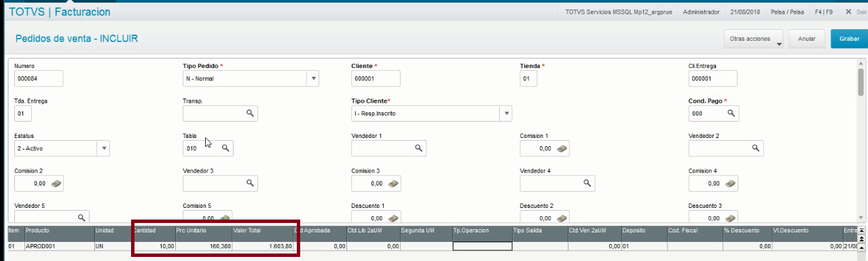Click the Cli.Entrega input field
The width and height of the screenshot is (868, 261).
coord(713,78)
